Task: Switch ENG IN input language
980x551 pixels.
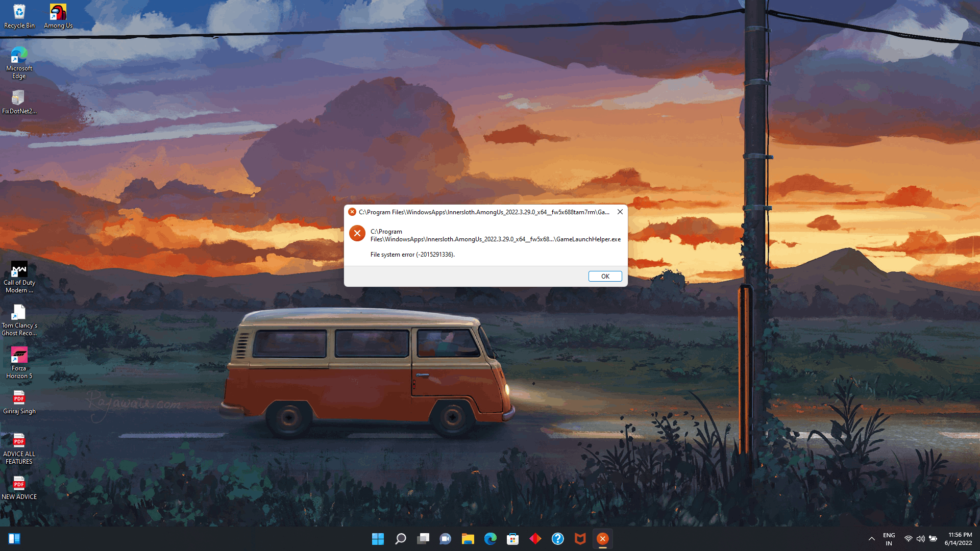Action: (x=889, y=539)
